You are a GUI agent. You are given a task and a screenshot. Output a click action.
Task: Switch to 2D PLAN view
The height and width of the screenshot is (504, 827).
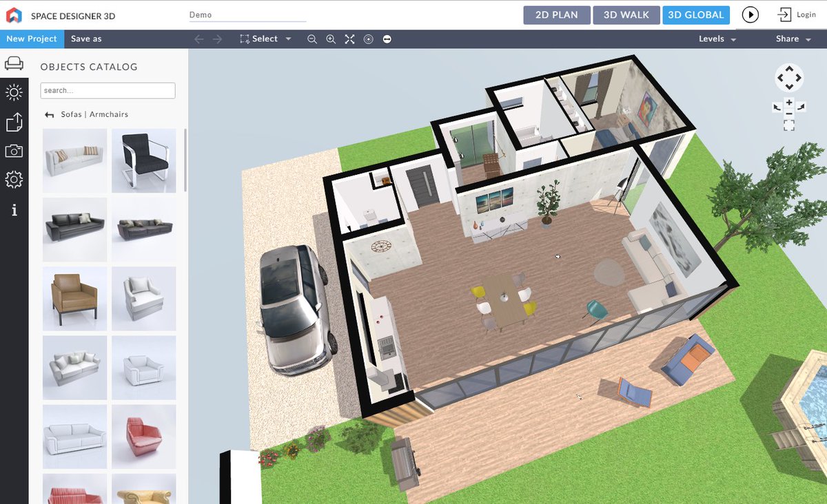point(557,15)
